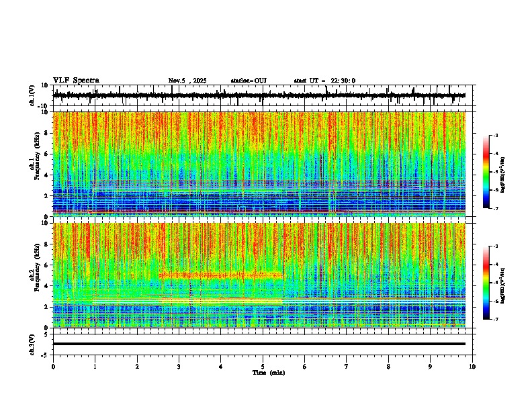This screenshot has width=532, height=411.
Task: Click the "2" kHz tick on ch.2 frequency axis
Action: [47, 307]
